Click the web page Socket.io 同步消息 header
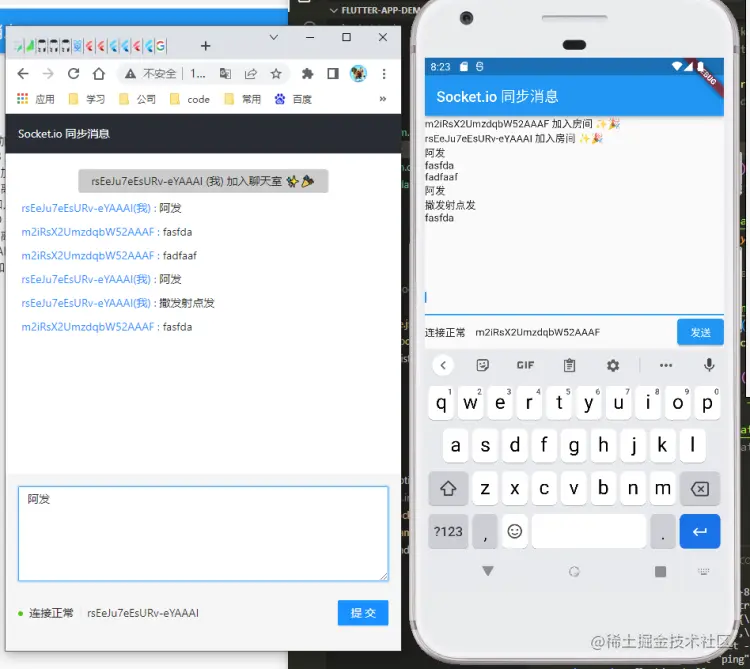The width and height of the screenshot is (750, 669). click(64, 134)
